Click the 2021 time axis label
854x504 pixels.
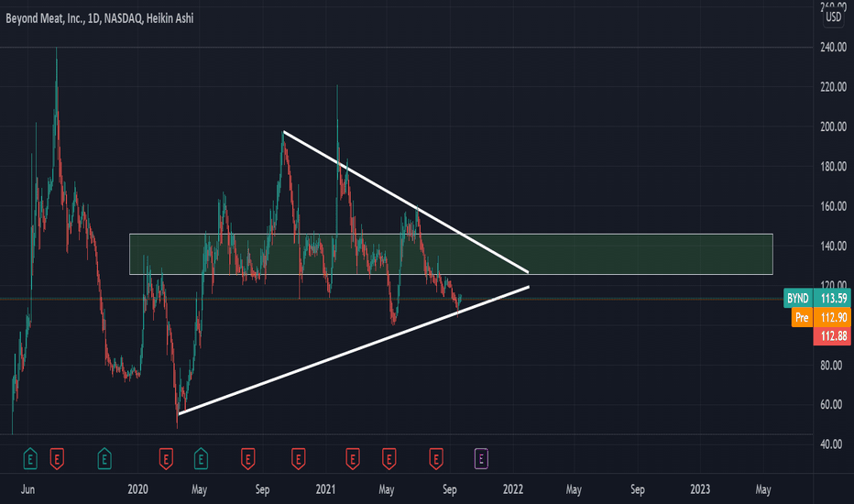point(325,489)
